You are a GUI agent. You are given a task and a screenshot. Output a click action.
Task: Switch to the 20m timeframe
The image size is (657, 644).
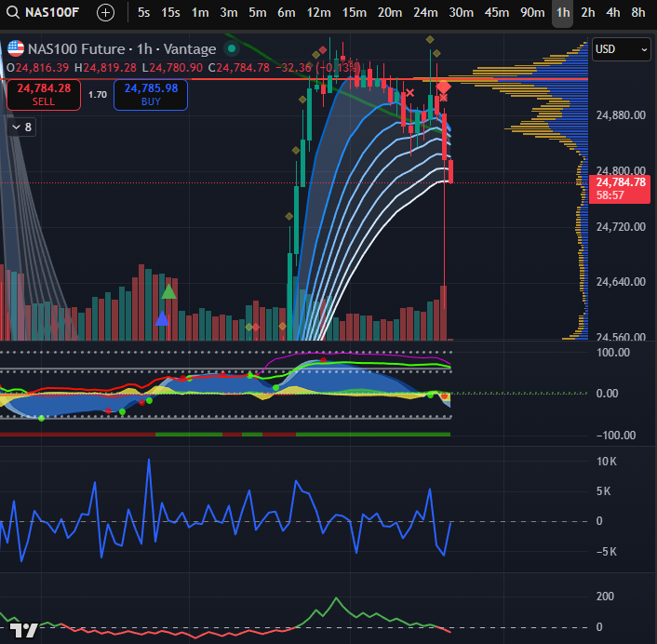(390, 13)
